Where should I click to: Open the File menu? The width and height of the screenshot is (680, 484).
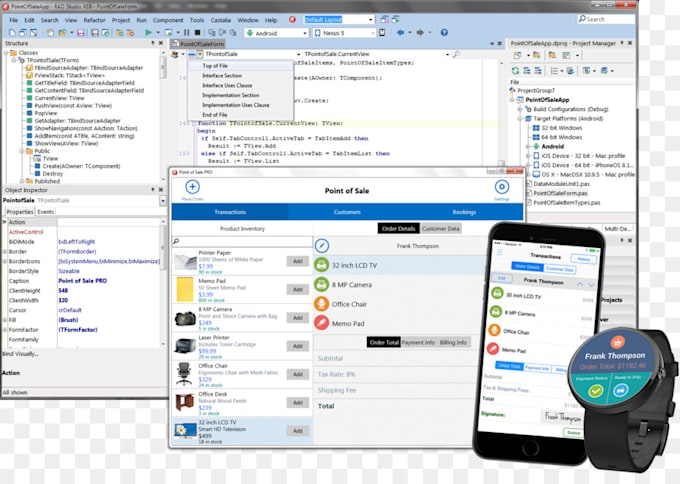(13, 20)
